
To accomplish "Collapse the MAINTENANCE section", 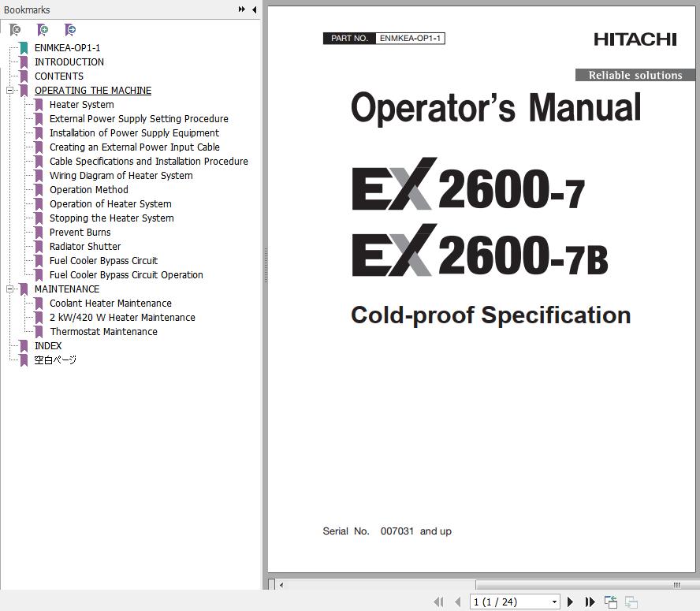I will click(9, 289).
